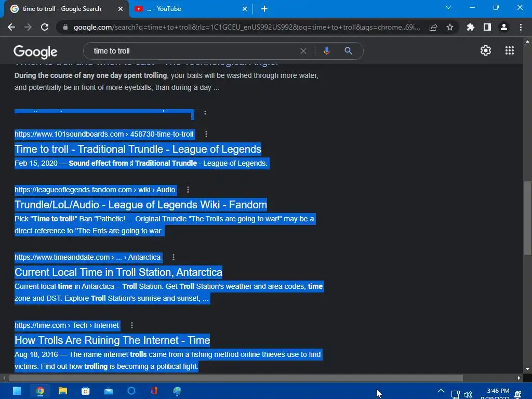
Task: Go back to the previous page
Action: 11,27
